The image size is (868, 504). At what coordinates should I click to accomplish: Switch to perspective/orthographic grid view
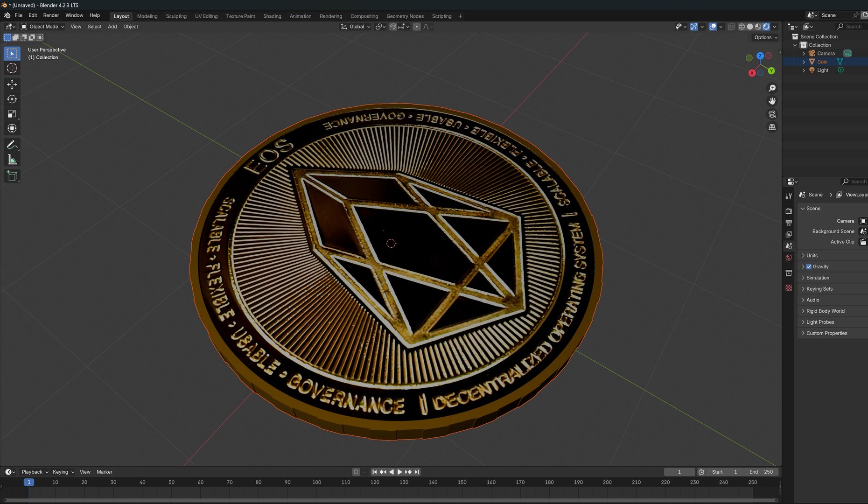(772, 127)
